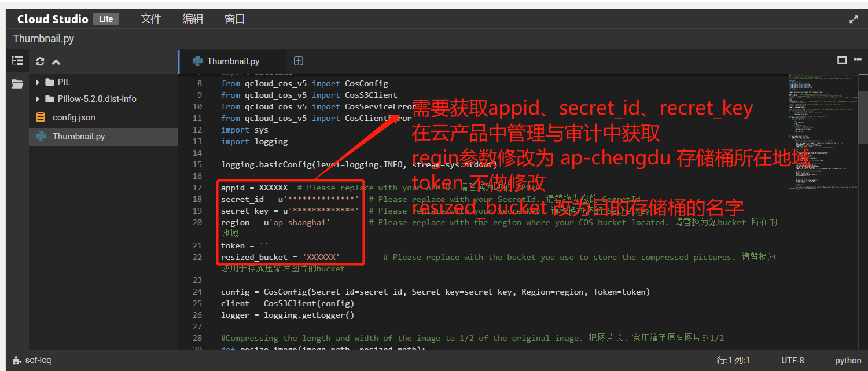868x371 pixels.
Task: Change the UTF-8 encoding setting
Action: click(792, 361)
